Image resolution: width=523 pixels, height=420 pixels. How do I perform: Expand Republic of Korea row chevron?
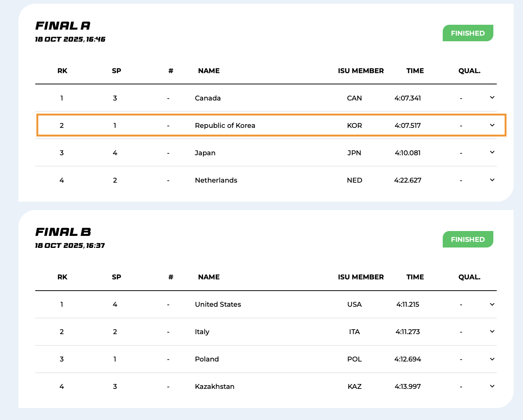(492, 125)
